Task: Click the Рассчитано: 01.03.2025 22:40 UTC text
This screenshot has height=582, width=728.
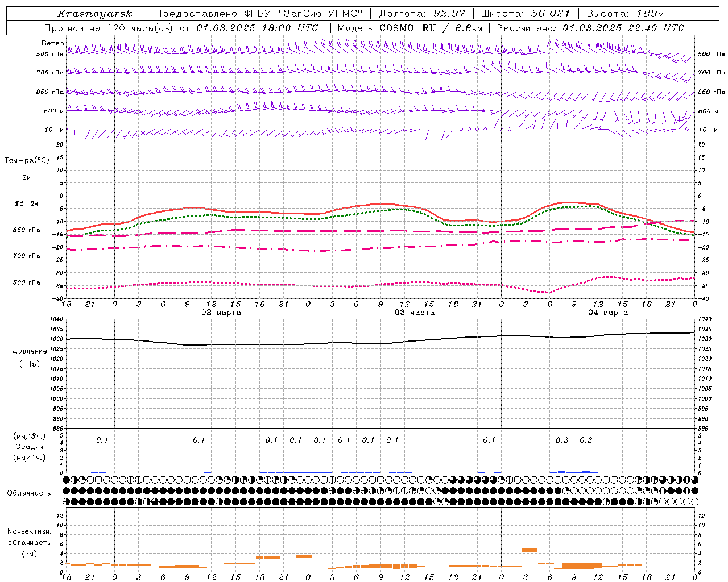Action: pos(590,28)
